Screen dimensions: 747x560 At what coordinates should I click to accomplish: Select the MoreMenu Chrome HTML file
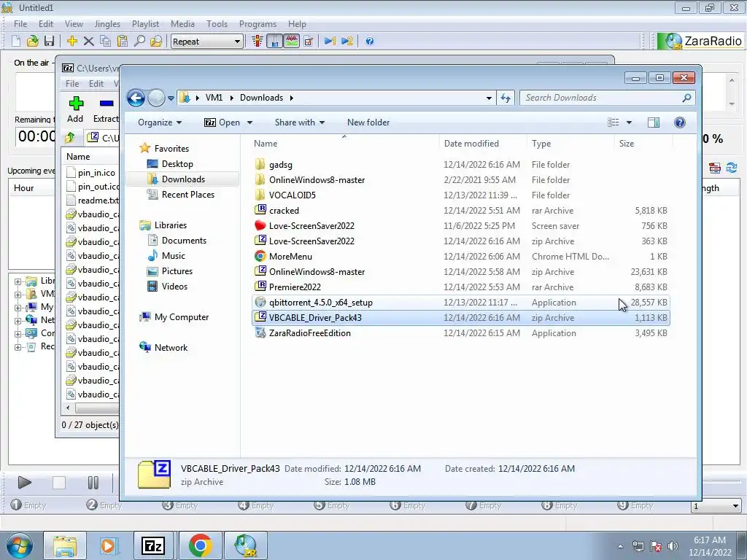pyautogui.click(x=460, y=256)
